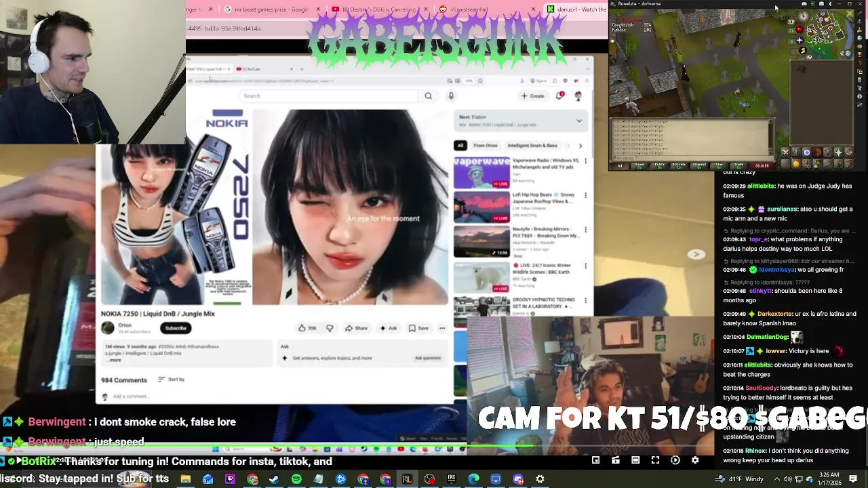Activate voice search microphone on YouTube
The width and height of the screenshot is (868, 488).
[451, 96]
